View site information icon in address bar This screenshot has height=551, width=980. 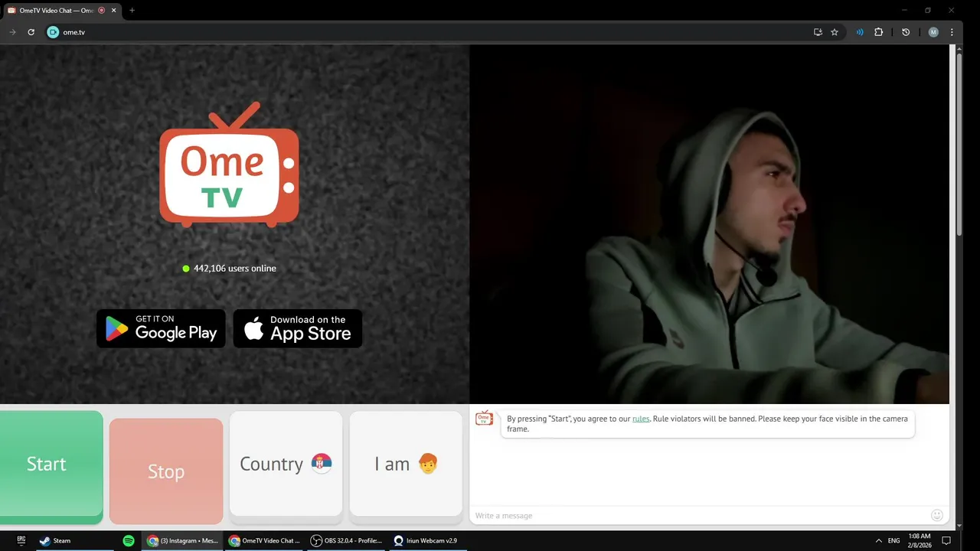tap(53, 32)
